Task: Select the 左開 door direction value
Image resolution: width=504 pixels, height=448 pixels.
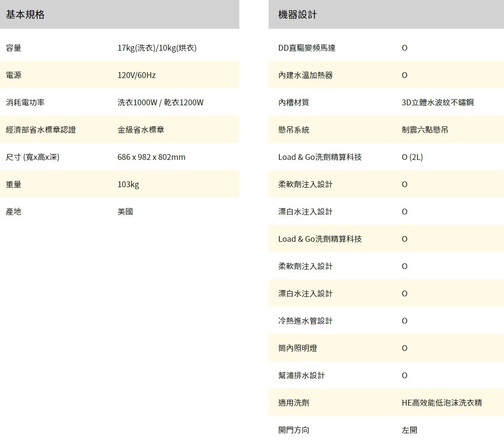Action: point(409,430)
